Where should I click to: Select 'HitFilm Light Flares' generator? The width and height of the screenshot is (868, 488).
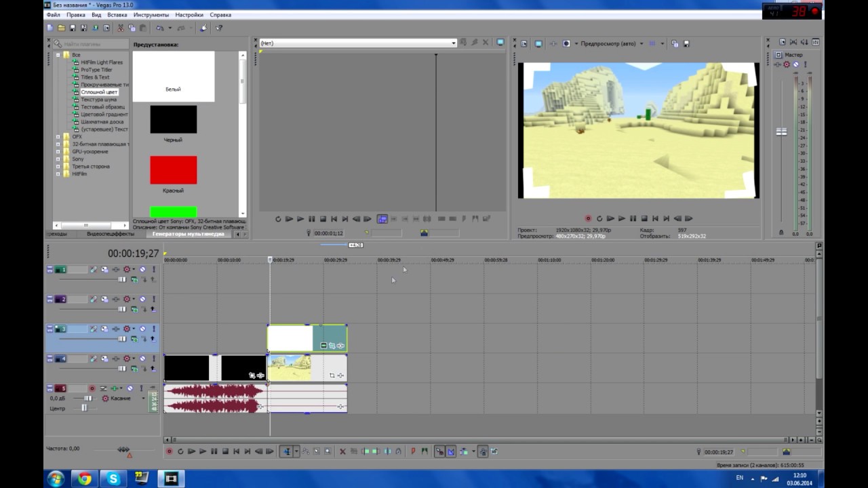pos(102,62)
